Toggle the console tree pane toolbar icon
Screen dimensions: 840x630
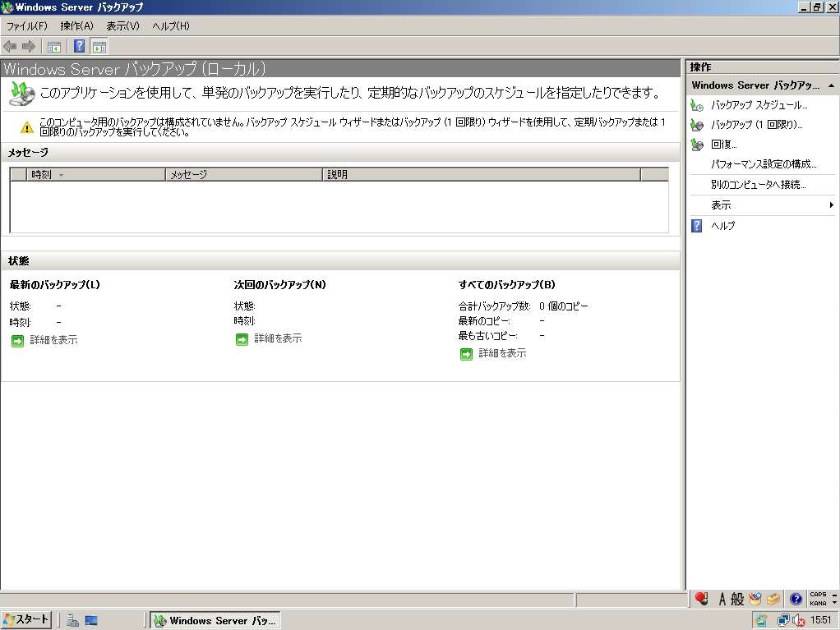click(x=54, y=47)
